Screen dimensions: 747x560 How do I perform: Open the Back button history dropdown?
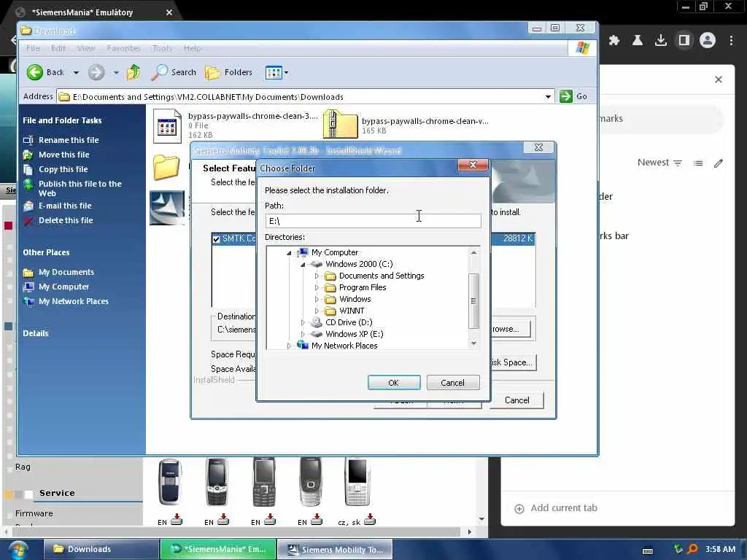76,73
